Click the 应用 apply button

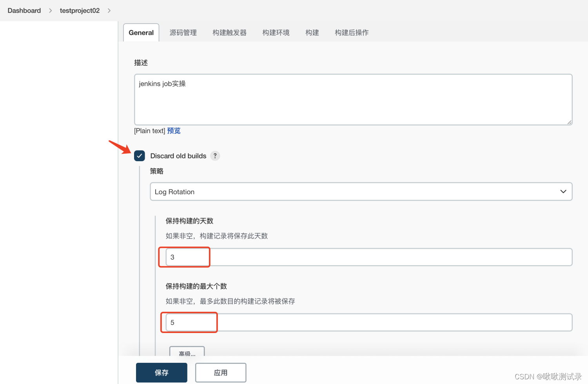[221, 373]
